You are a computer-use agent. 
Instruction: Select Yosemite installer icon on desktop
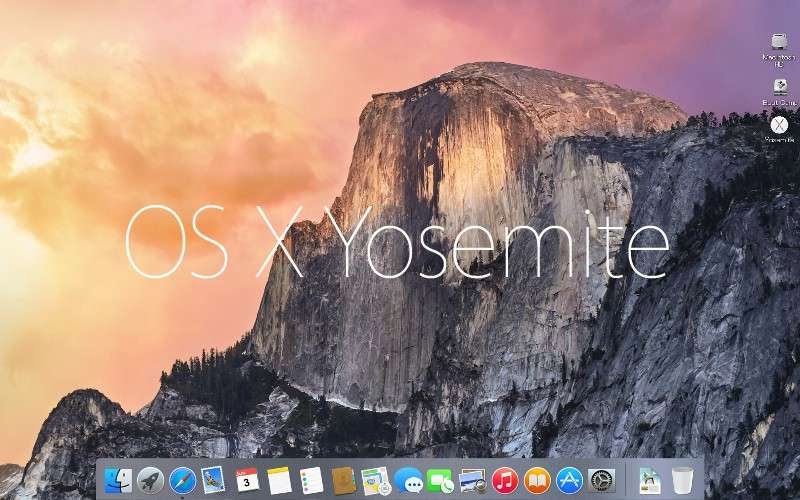pyautogui.click(x=778, y=125)
